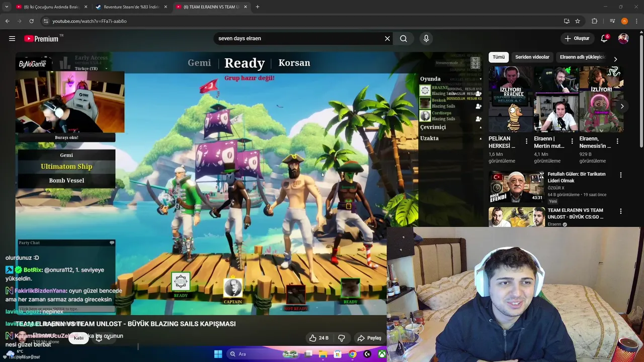Open Chrome from the taskbar
The height and width of the screenshot is (362, 644).
[x=353, y=354]
